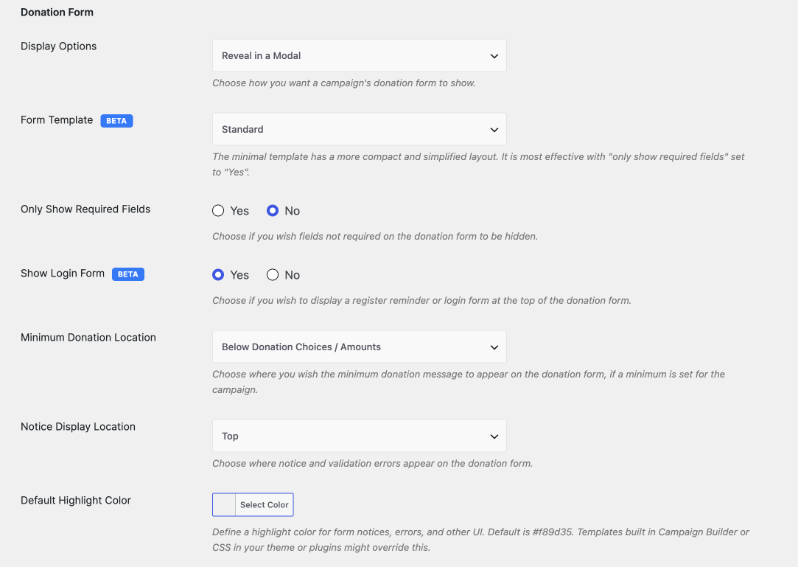
Task: Click the 'Define a highlight color' description text
Action: pyautogui.click(x=481, y=540)
